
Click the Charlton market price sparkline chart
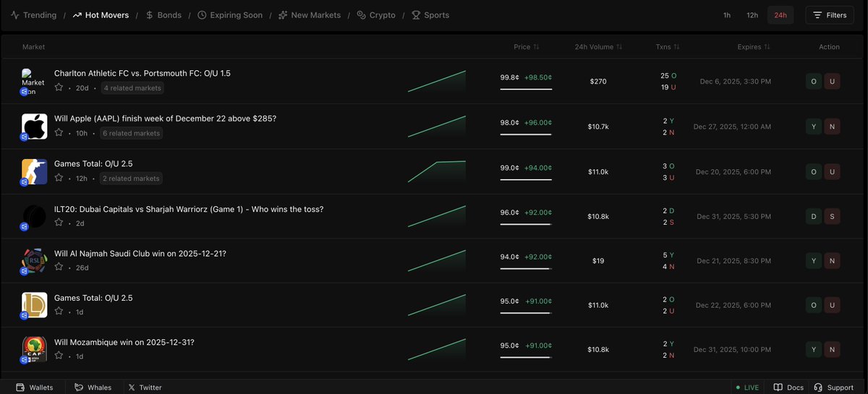pos(437,81)
